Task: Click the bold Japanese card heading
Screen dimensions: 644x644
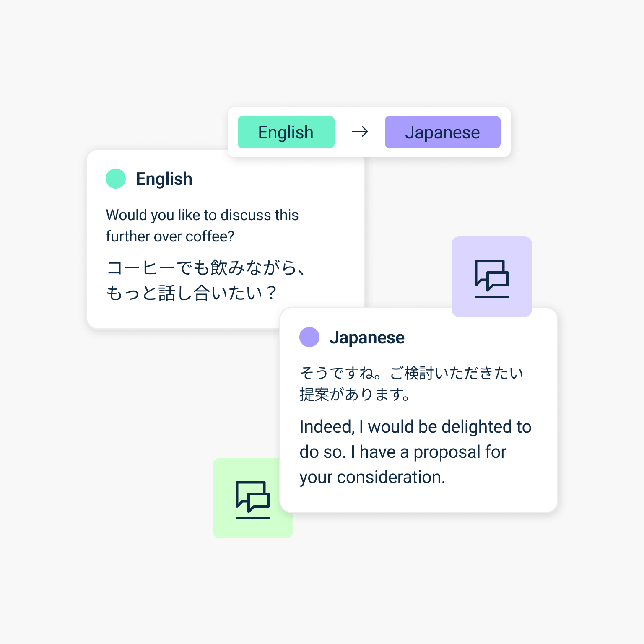Action: [367, 338]
